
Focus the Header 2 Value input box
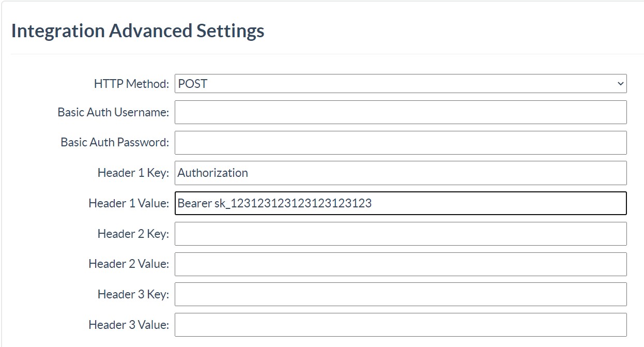click(x=401, y=264)
